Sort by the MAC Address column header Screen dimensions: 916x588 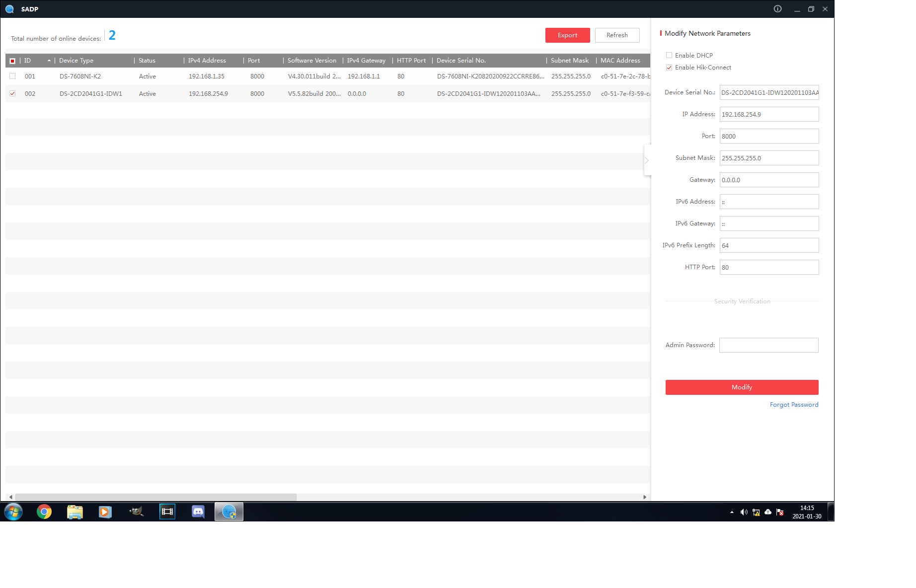point(620,61)
